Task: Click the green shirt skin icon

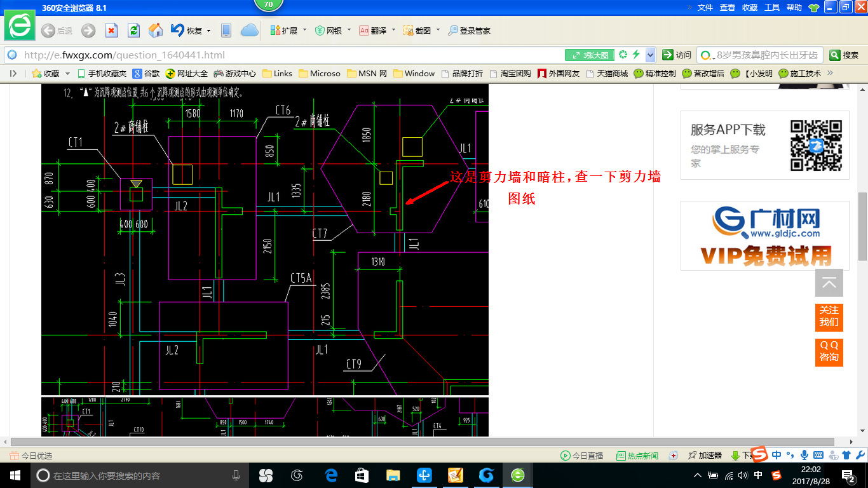Action: pyautogui.click(x=814, y=8)
